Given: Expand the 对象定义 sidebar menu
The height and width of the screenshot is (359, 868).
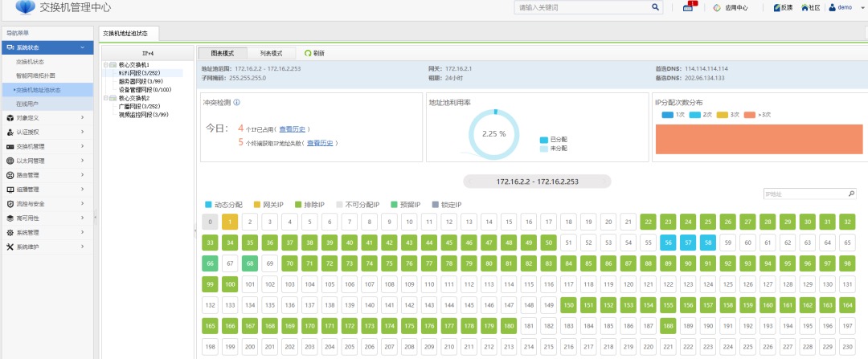Looking at the screenshot, I should click(47, 118).
